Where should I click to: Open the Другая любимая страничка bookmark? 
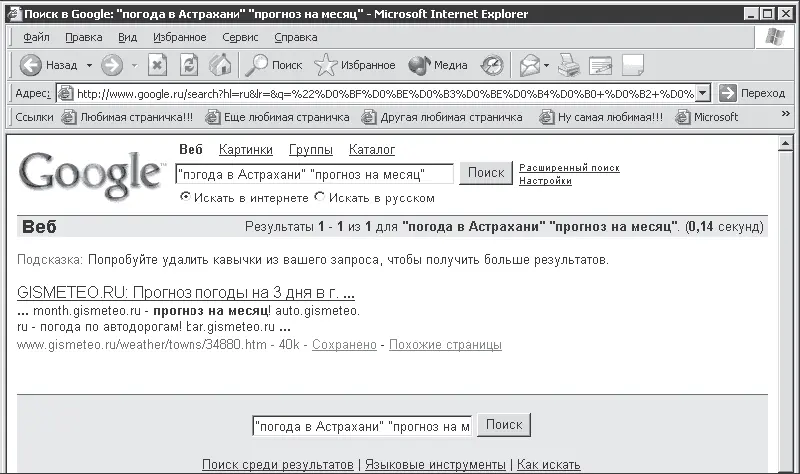click(442, 117)
